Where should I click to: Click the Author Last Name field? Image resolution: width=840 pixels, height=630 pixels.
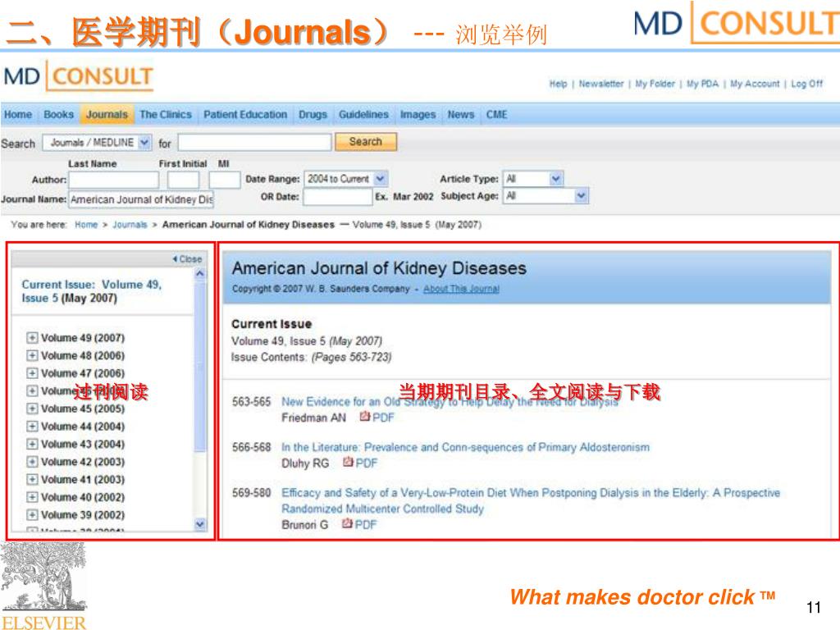[113, 180]
